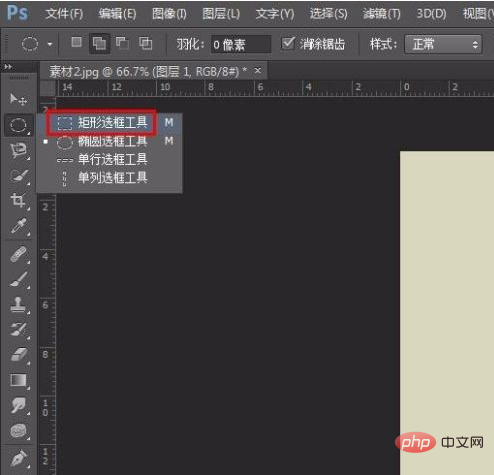Click the ruler origin corner box
The image size is (494, 475).
(48, 88)
